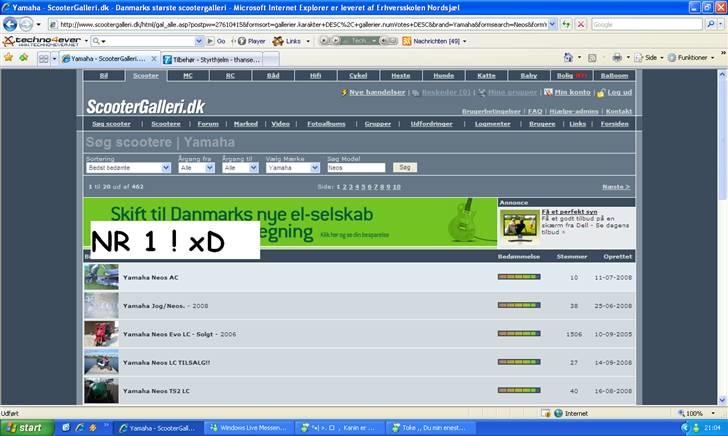Click the browser Back arrow button
This screenshot has height=436, width=728.
point(11,24)
